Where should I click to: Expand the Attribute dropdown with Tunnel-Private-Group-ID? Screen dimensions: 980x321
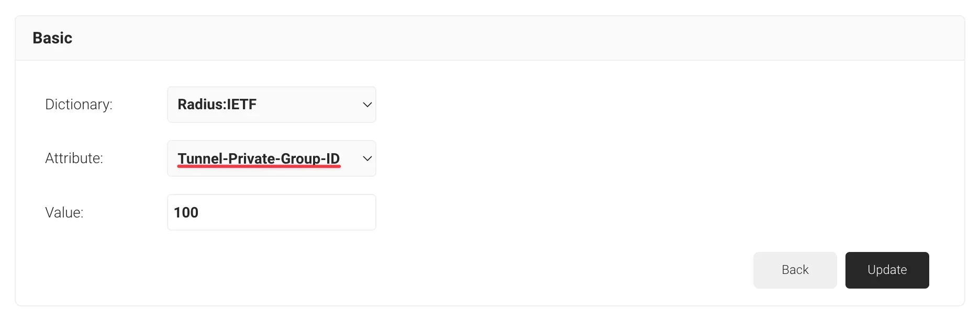[271, 158]
